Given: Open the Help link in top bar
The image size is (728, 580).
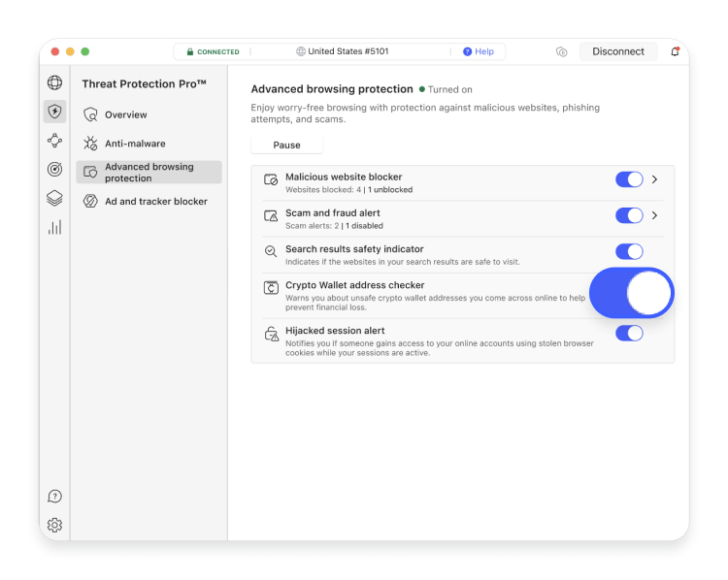Looking at the screenshot, I should click(x=479, y=51).
